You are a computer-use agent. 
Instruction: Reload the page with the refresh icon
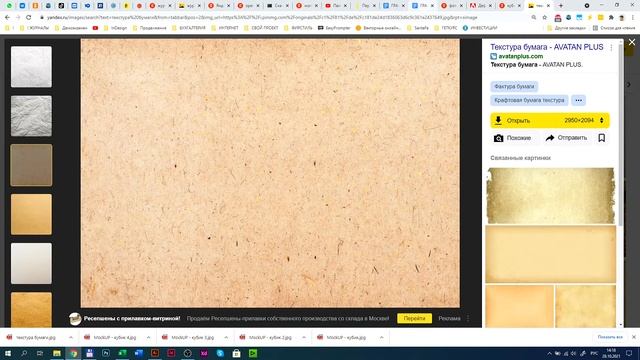coord(29,18)
